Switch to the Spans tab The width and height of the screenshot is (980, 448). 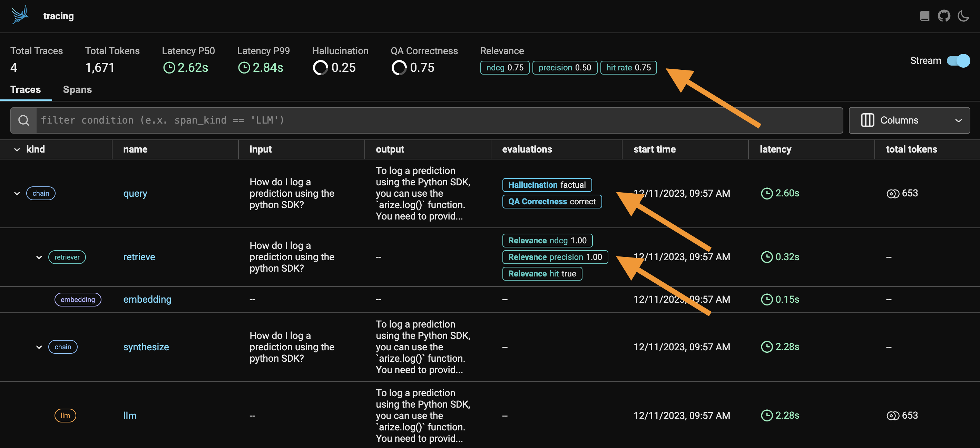pos(77,89)
